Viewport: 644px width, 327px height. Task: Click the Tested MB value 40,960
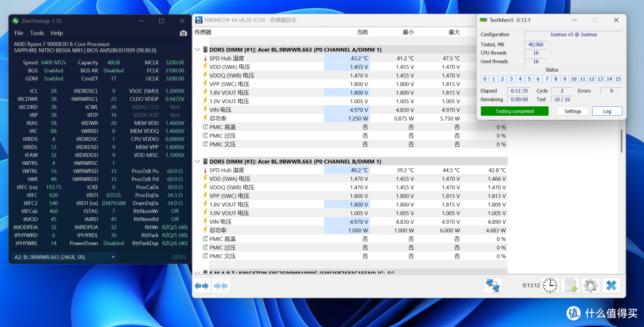tap(535, 44)
